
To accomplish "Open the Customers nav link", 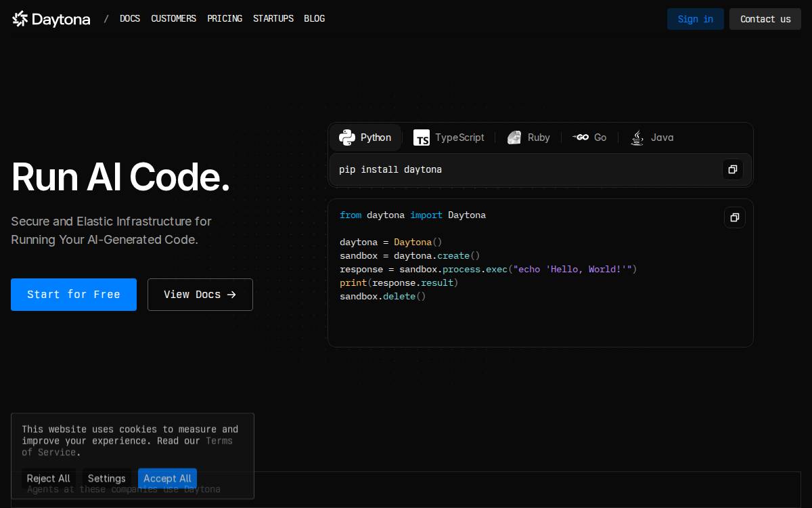I will click(x=174, y=19).
